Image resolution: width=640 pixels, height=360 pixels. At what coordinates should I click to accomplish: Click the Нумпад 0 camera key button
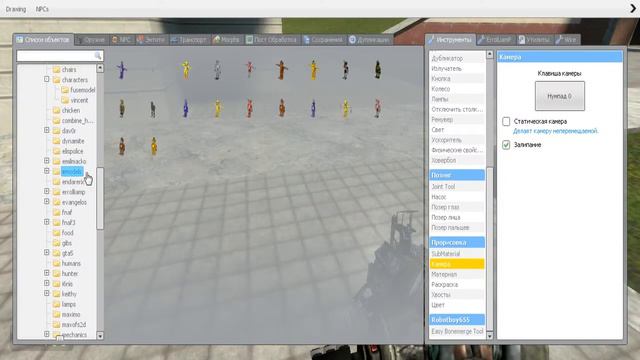tap(560, 96)
